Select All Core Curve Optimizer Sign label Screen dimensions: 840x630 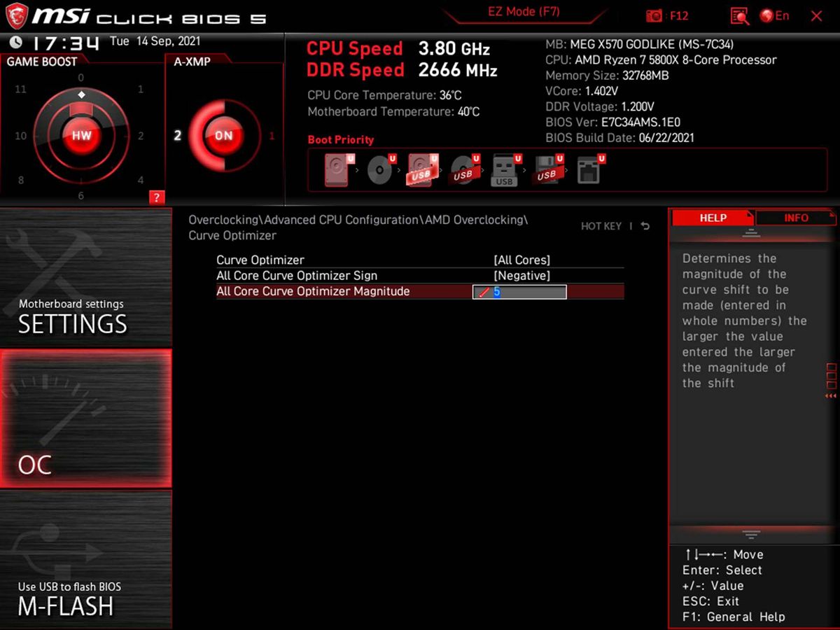click(297, 276)
